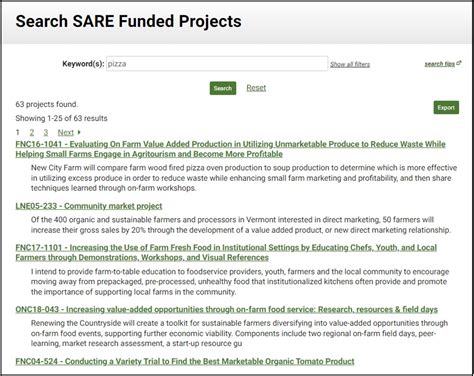Go to results page 2
The height and width of the screenshot is (376, 474).
[x=32, y=132]
